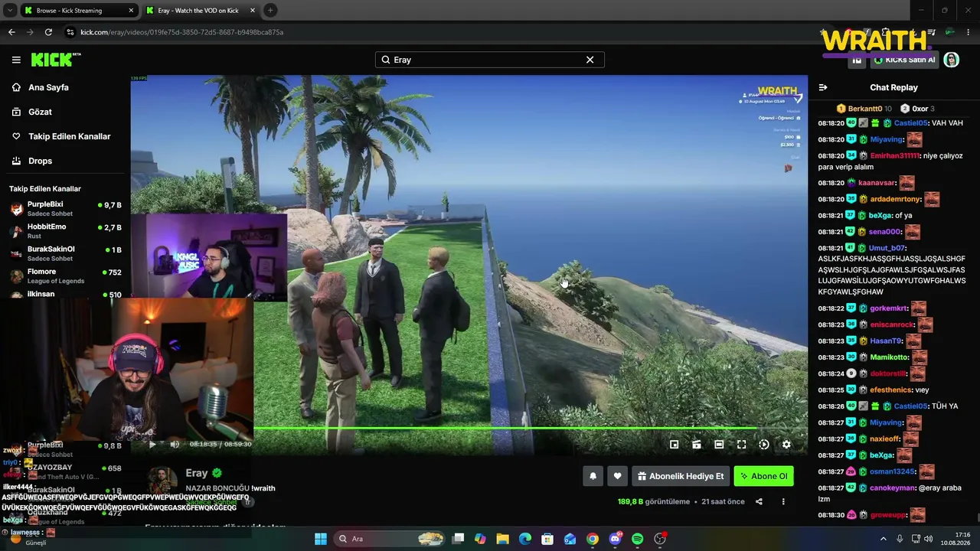The height and width of the screenshot is (551, 980).
Task: Mute the video volume
Action: [x=175, y=444]
